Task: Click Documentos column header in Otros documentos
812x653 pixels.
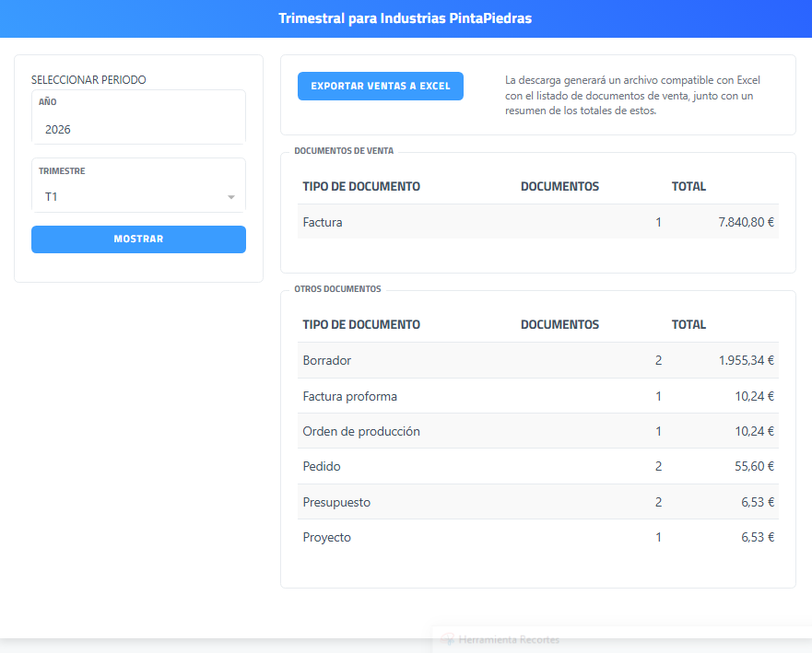Action: pos(559,324)
